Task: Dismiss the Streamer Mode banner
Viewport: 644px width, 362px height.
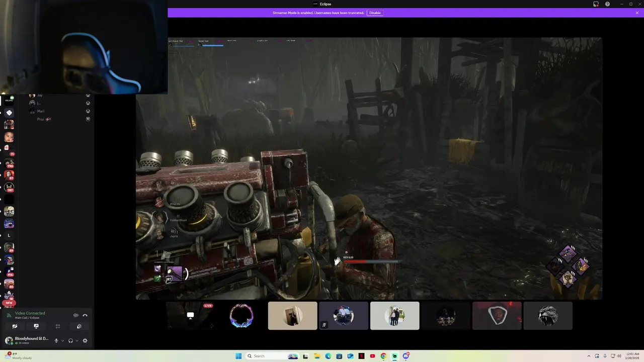Action: coord(637,13)
